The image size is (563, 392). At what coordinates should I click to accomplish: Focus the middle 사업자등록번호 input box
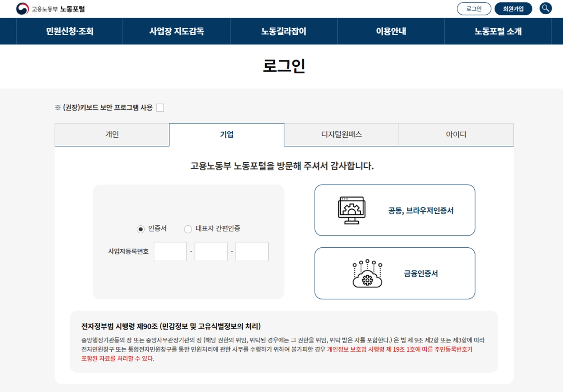point(211,251)
